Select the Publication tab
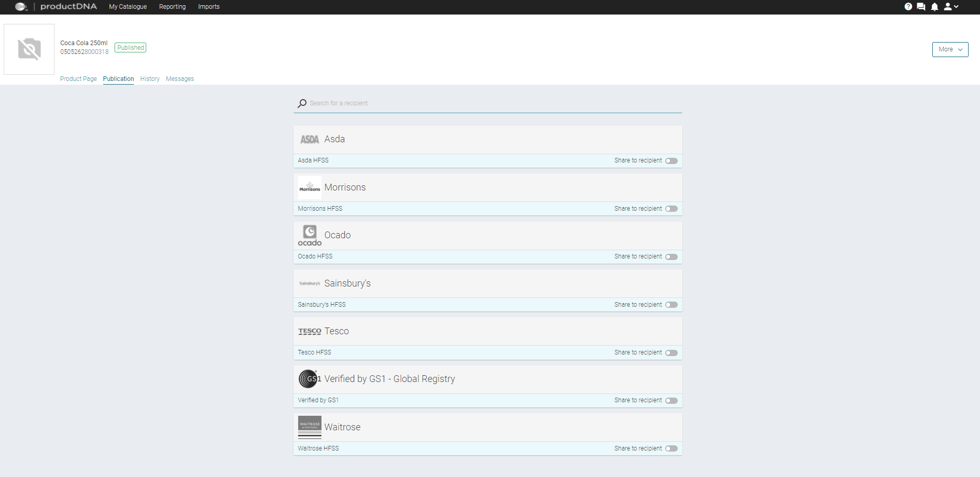Screen dimensions: 980x477 pos(118,79)
